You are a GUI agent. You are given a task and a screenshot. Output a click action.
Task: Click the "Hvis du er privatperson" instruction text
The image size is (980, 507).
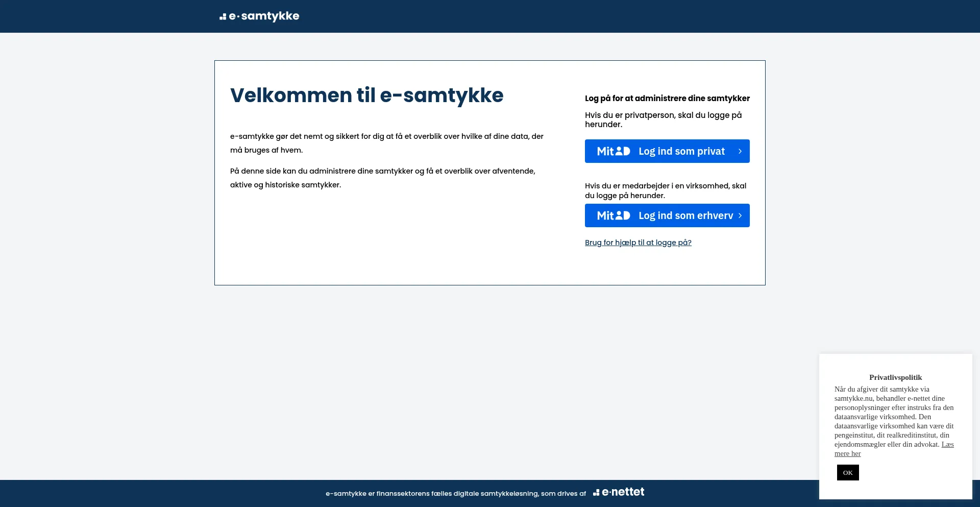pyautogui.click(x=663, y=119)
